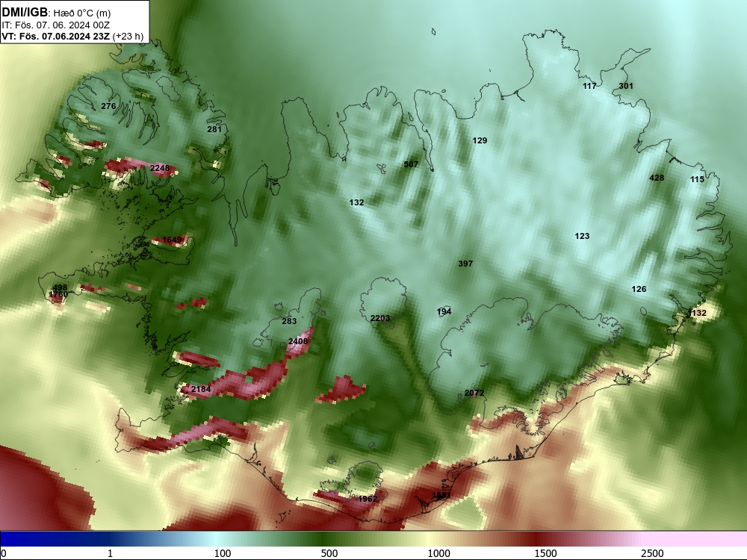The image size is (747, 560).
Task: Click the 123 height value
Action: point(582,236)
